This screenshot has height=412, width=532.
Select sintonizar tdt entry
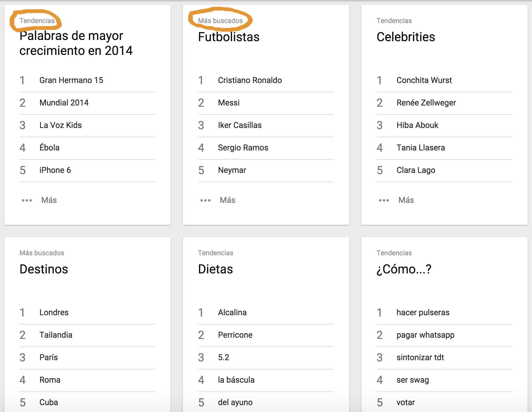tap(420, 357)
